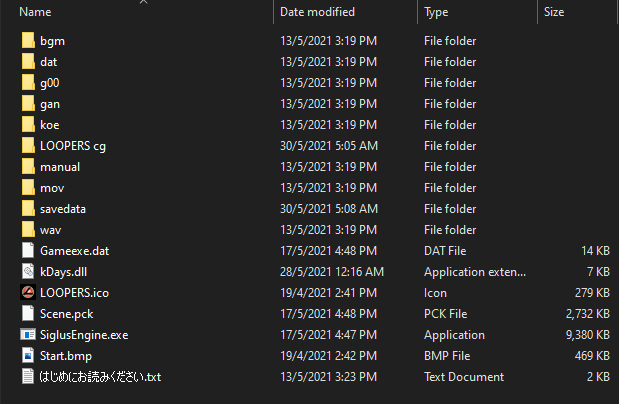
Task: Click the mov folder name
Action: click(51, 188)
